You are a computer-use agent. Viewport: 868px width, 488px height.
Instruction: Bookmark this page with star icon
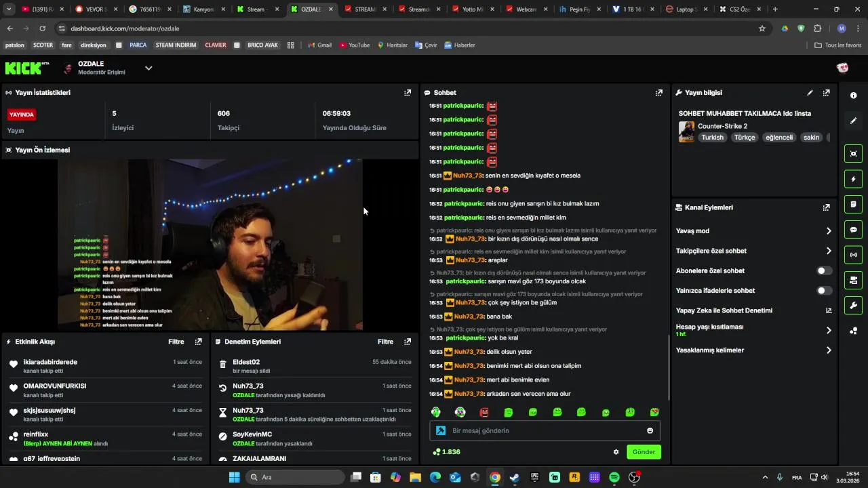[x=762, y=28]
